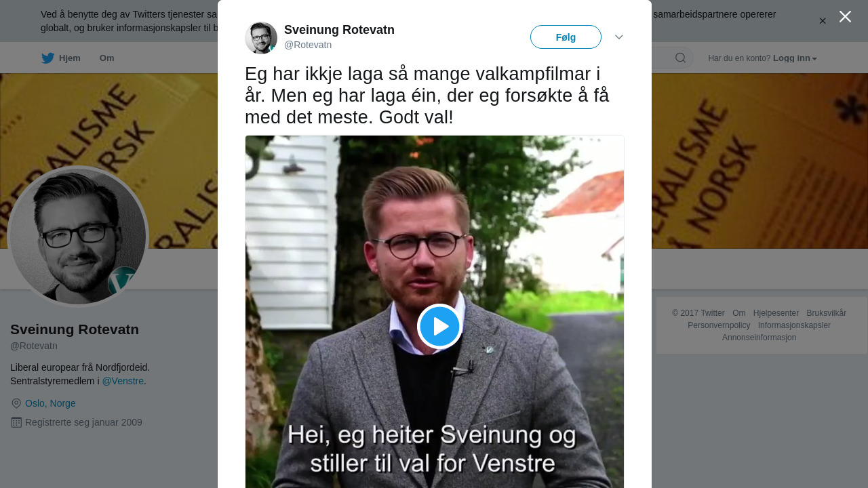Dismiss the cookie notice banner
868x488 pixels.
pyautogui.click(x=823, y=21)
